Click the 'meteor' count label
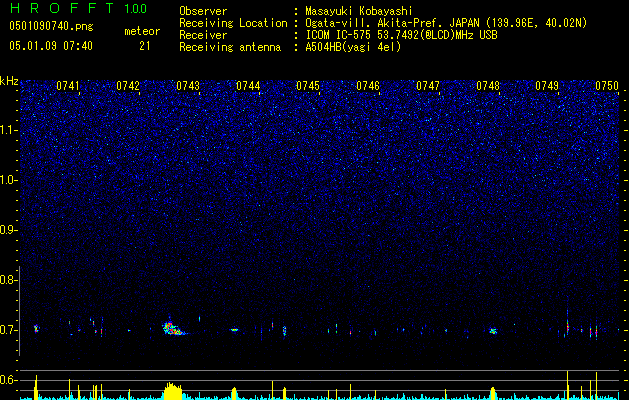 point(142,31)
